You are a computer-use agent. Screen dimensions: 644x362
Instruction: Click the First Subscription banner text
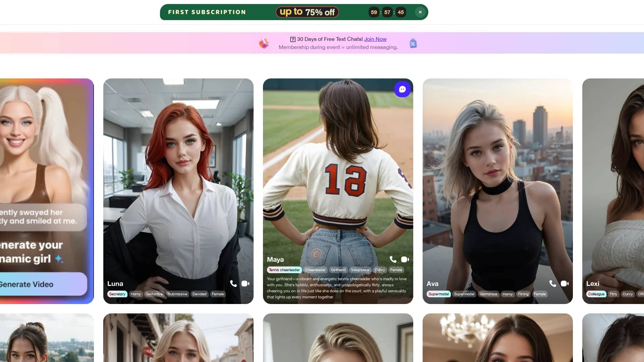207,12
